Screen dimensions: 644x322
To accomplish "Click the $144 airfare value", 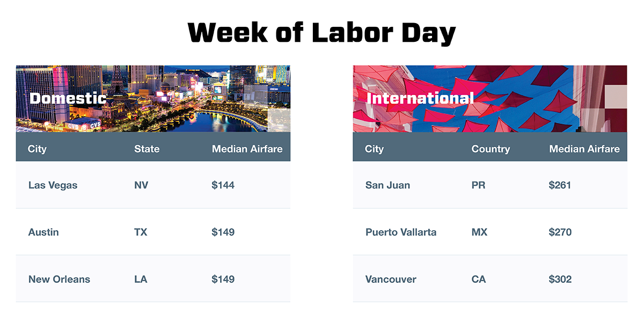I will pyautogui.click(x=223, y=185).
